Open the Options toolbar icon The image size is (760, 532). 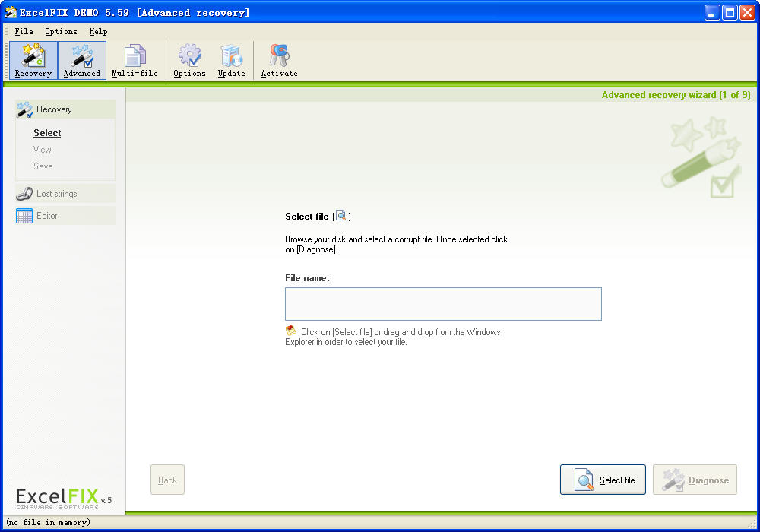pos(189,60)
